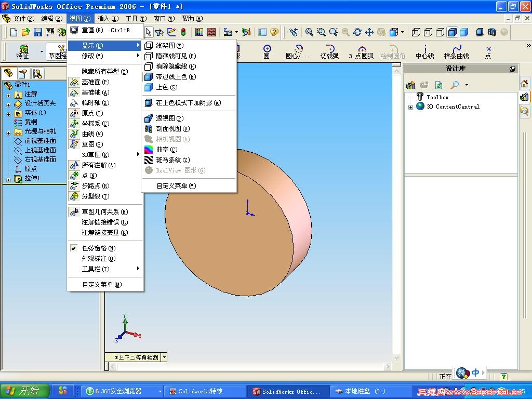
Task: Select the Spline sketch tool
Action: (x=457, y=51)
